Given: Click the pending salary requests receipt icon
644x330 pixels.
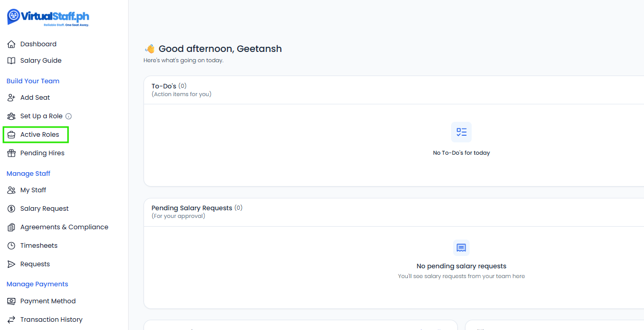Looking at the screenshot, I should [461, 248].
